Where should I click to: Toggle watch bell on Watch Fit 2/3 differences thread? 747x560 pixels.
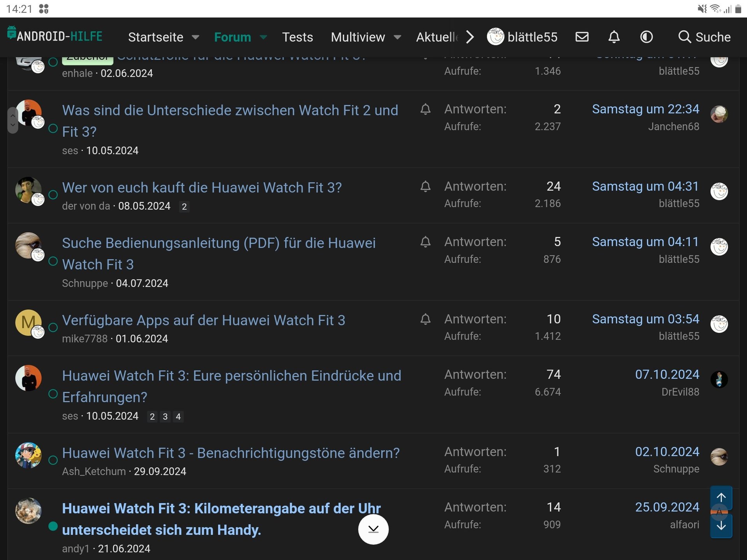pos(425,109)
